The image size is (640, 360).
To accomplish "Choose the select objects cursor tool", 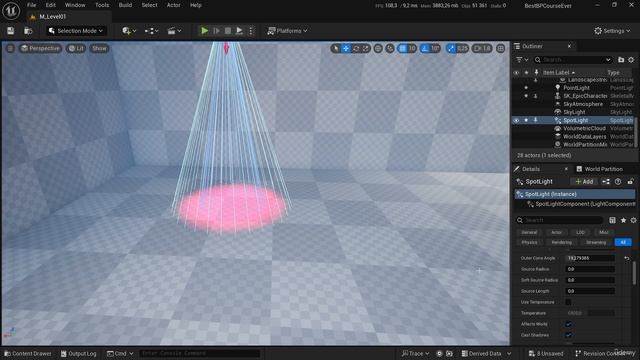I will [336, 48].
